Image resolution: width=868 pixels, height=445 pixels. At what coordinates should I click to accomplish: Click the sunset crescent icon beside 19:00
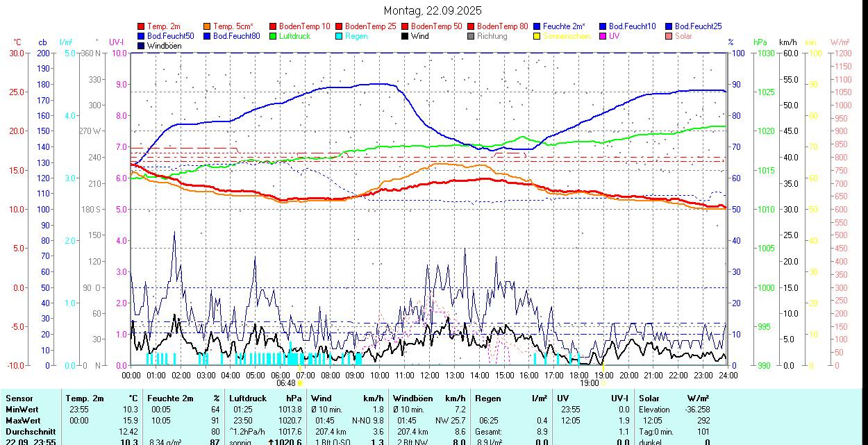[603, 383]
